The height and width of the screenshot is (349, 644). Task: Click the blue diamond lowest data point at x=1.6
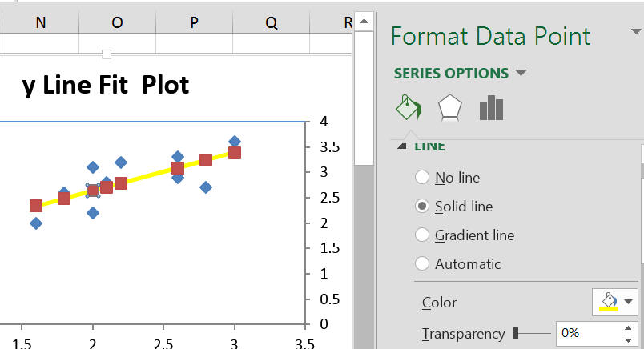pyautogui.click(x=36, y=223)
